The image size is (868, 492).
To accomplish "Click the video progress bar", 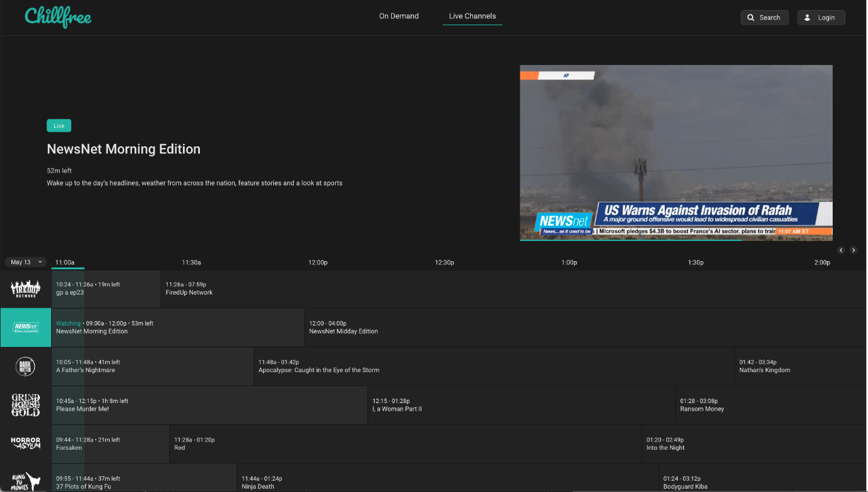I will point(676,240).
